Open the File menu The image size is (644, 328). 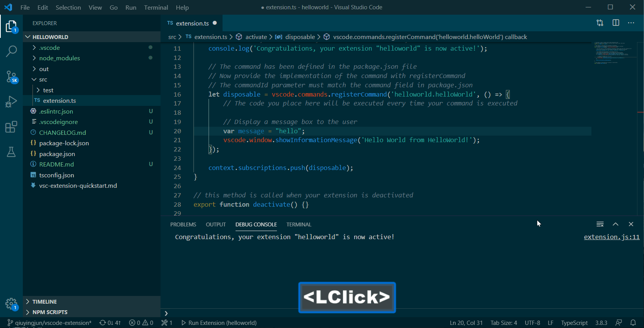tap(25, 7)
